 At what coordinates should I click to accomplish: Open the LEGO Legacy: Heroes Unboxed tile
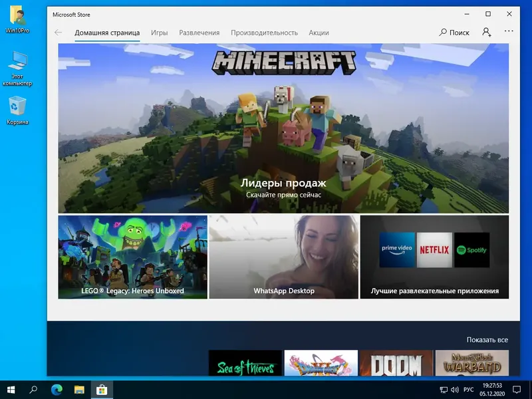[x=132, y=257]
